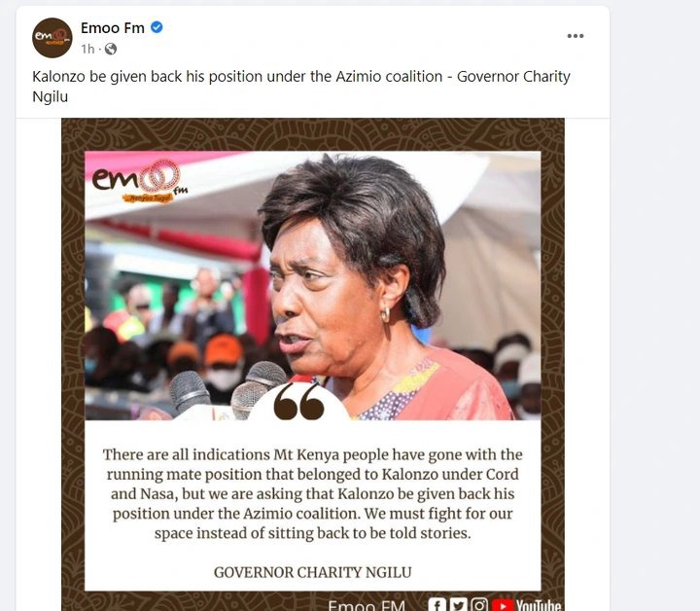
Task: Click the YouTube logo in image footer
Action: [526, 605]
